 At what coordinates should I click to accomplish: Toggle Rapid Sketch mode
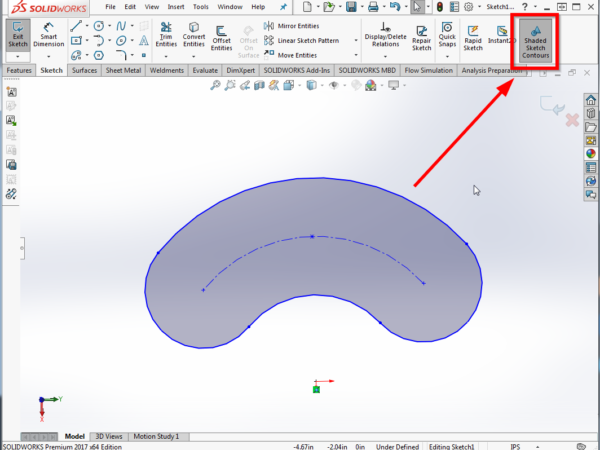[x=473, y=38]
